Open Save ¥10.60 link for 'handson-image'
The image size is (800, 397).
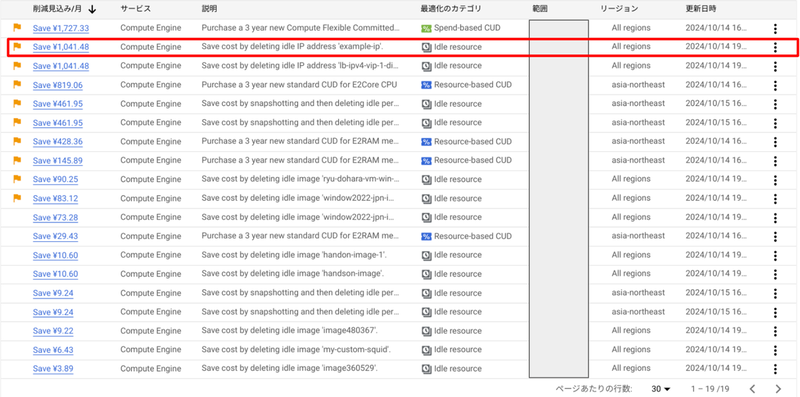pyautogui.click(x=55, y=274)
